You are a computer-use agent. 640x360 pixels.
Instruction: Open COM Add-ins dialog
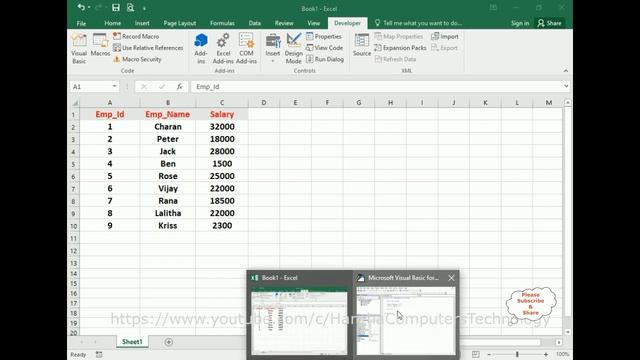pyautogui.click(x=246, y=49)
